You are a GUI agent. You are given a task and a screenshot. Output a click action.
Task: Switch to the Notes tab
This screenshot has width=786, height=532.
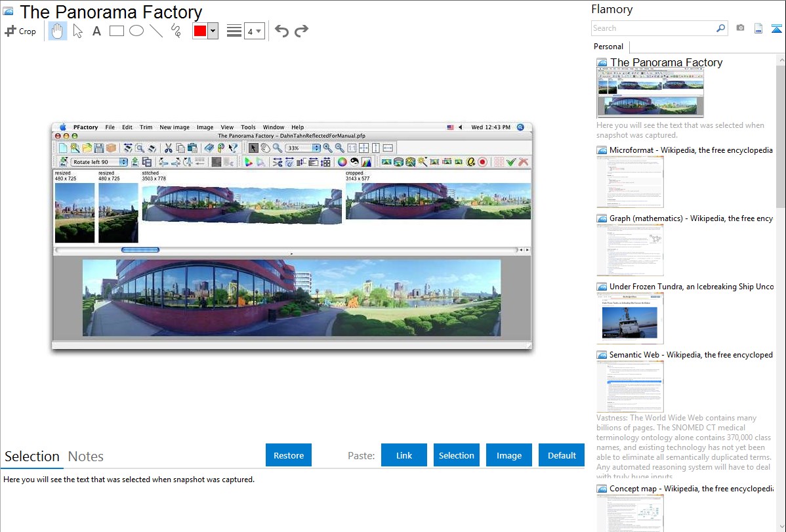tap(86, 457)
